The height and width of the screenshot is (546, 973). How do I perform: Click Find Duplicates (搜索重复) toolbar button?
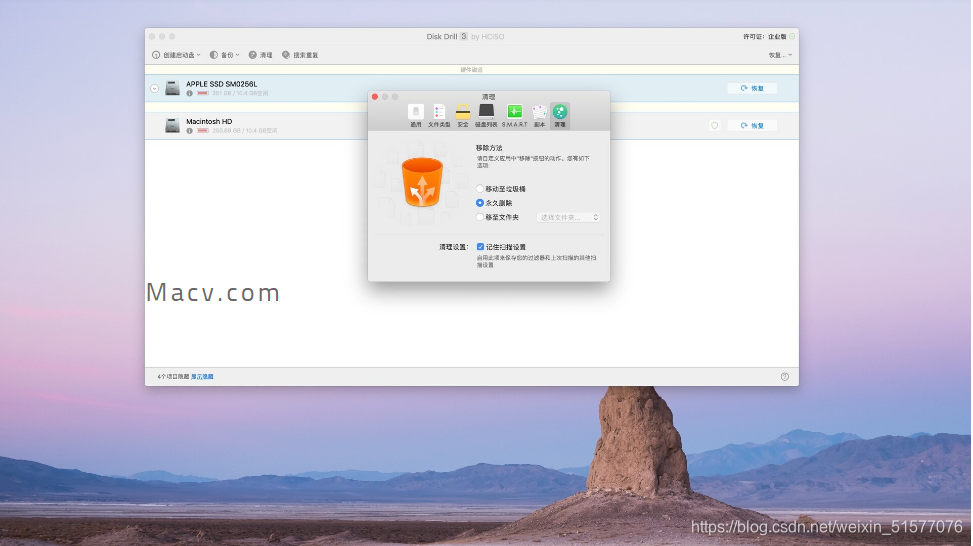[x=300, y=55]
